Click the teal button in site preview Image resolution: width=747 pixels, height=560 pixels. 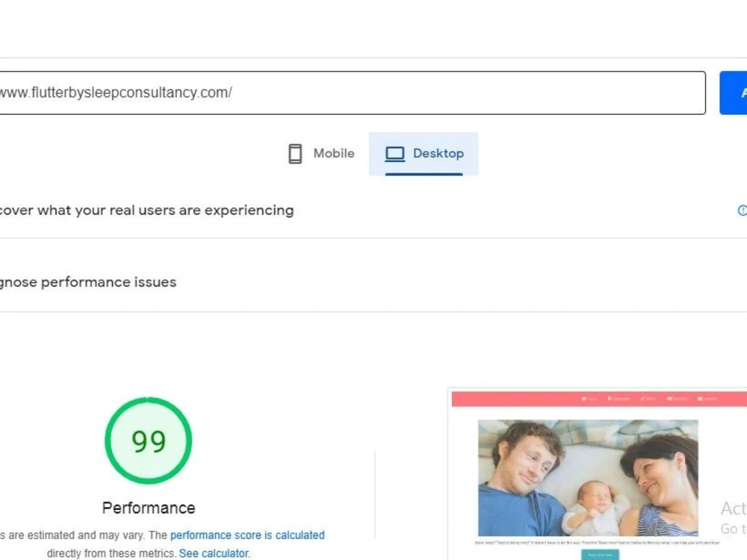tap(601, 555)
